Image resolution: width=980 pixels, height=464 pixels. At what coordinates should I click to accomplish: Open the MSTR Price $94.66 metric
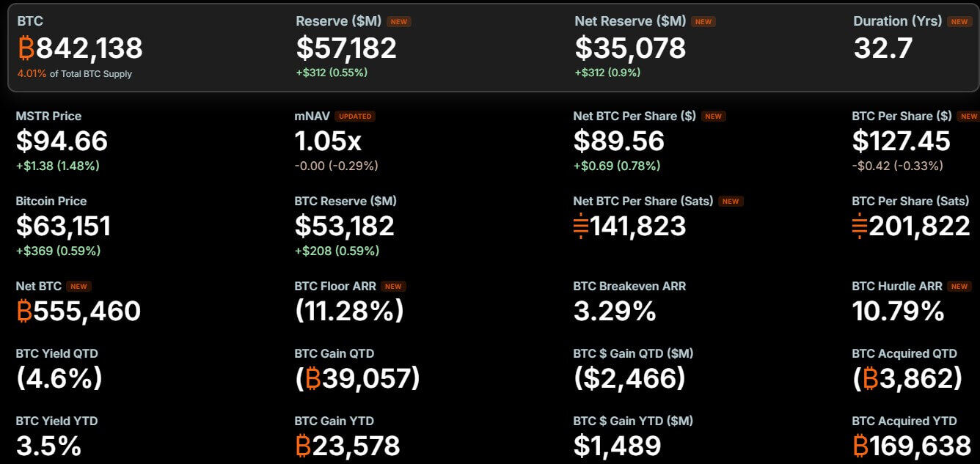62,141
